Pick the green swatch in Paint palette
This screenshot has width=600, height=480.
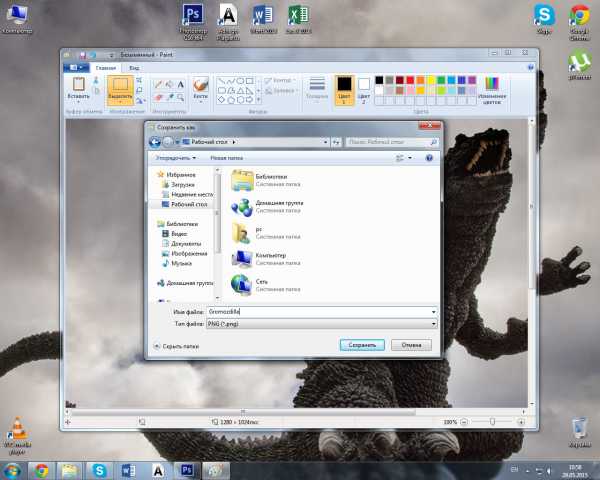point(441,80)
